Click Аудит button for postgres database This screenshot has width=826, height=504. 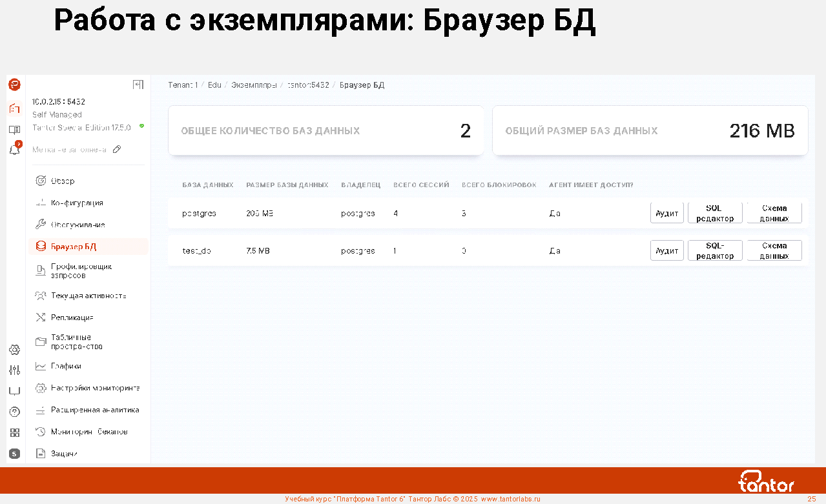coord(666,213)
